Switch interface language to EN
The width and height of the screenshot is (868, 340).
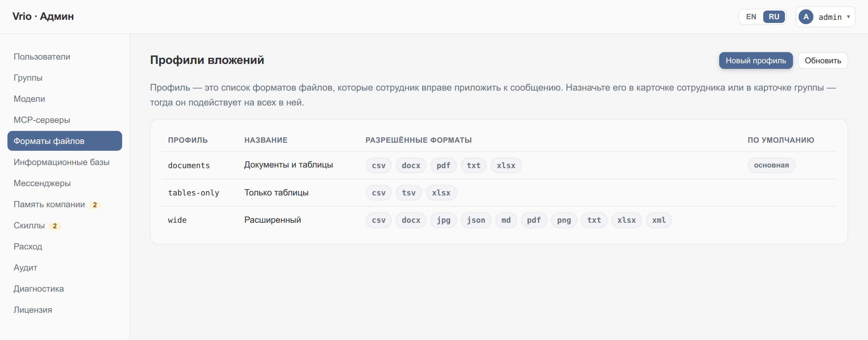coord(751,17)
